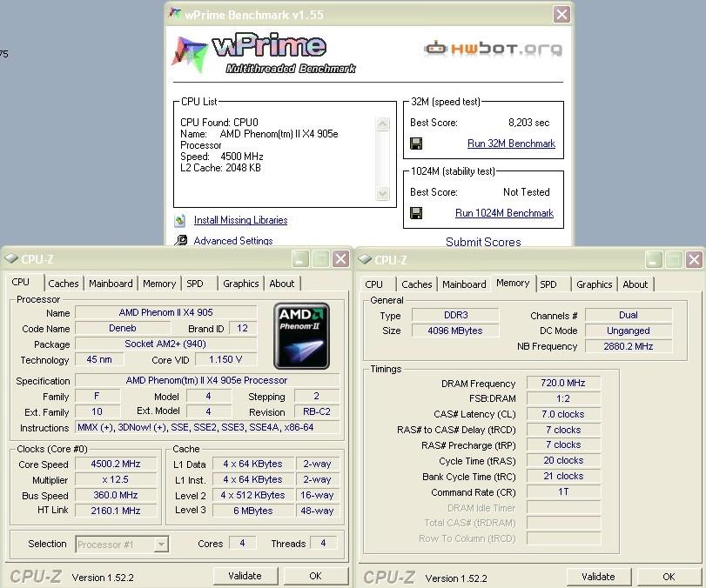Click left CPU-Z window title icon
This screenshot has width=706, height=588.
(x=11, y=258)
